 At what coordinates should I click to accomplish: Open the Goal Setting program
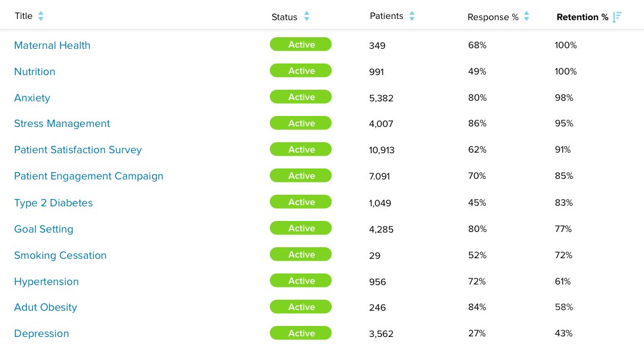click(43, 229)
